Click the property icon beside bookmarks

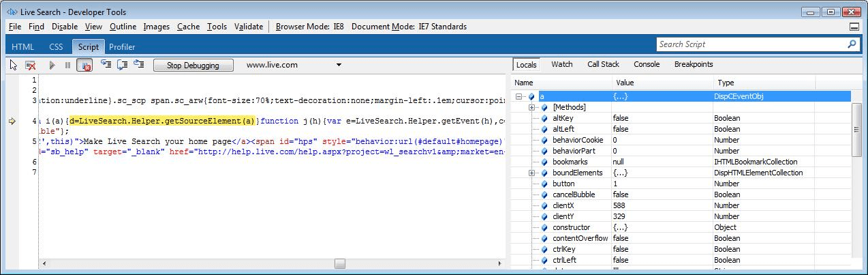(544, 162)
